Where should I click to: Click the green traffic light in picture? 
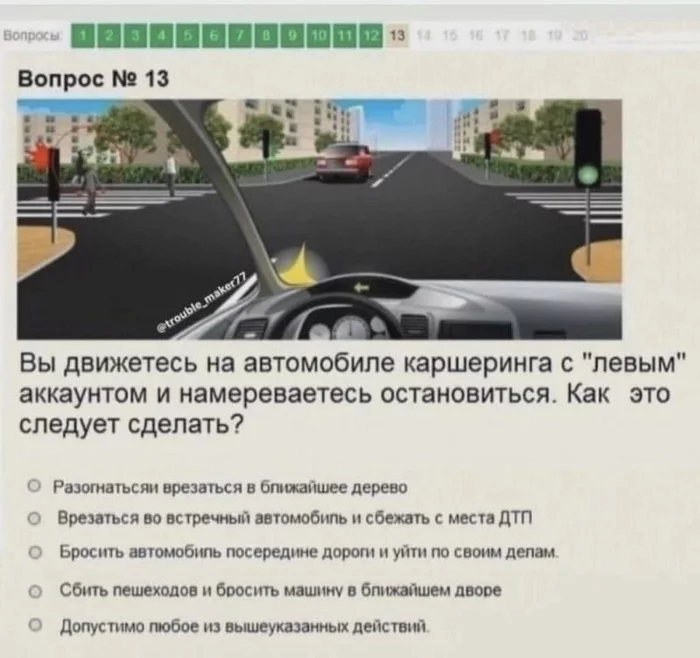coord(589,175)
